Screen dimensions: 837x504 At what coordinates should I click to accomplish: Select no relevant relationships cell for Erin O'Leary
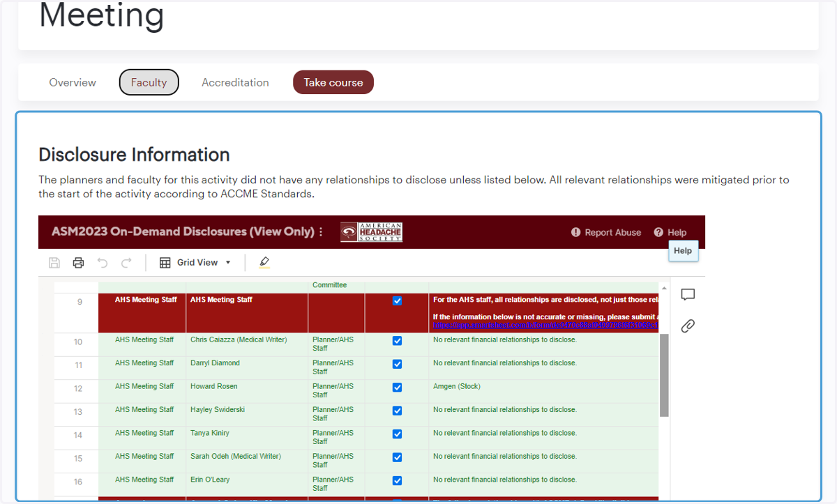(x=543, y=484)
